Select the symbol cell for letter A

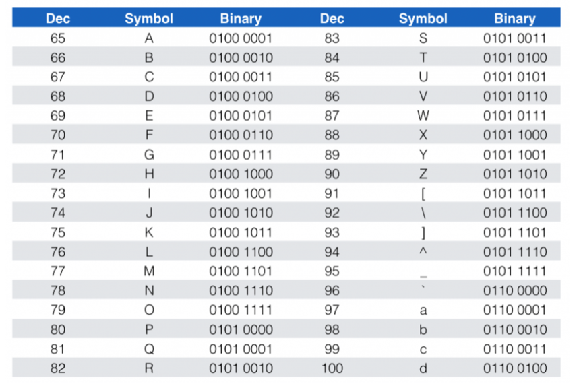tap(149, 38)
